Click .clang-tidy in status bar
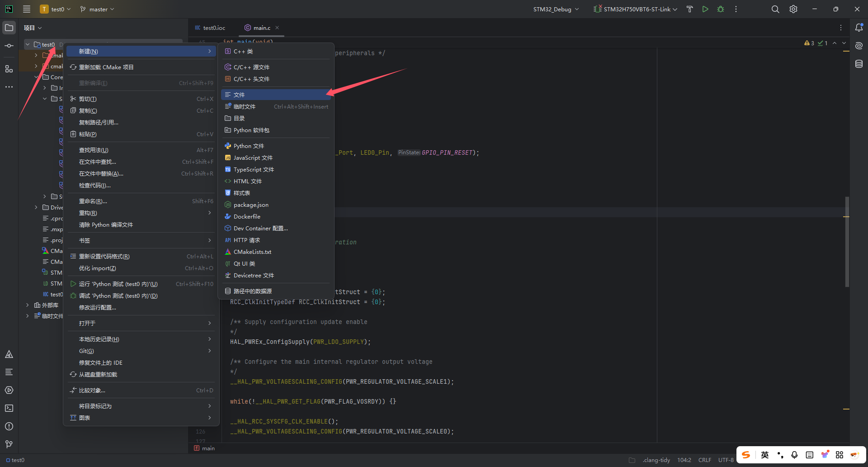 pyautogui.click(x=656, y=460)
